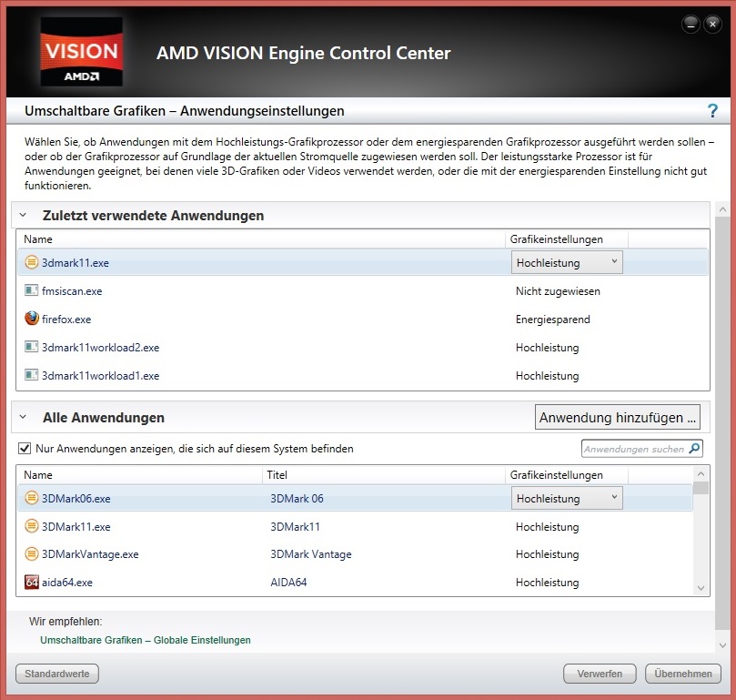Click 'Anwendung hinzufügen ...' button
The height and width of the screenshot is (700, 736).
click(617, 417)
